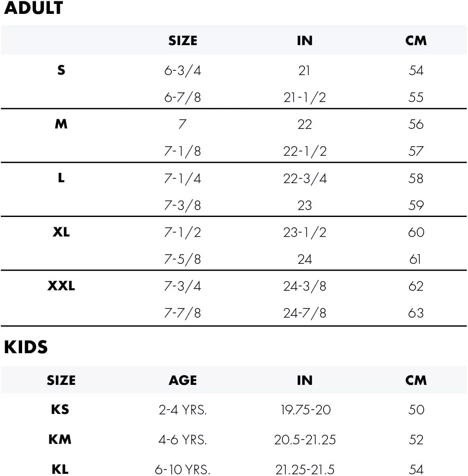This screenshot has width=468, height=476.
Task: Click the KS kids size label
Action: click(x=60, y=410)
